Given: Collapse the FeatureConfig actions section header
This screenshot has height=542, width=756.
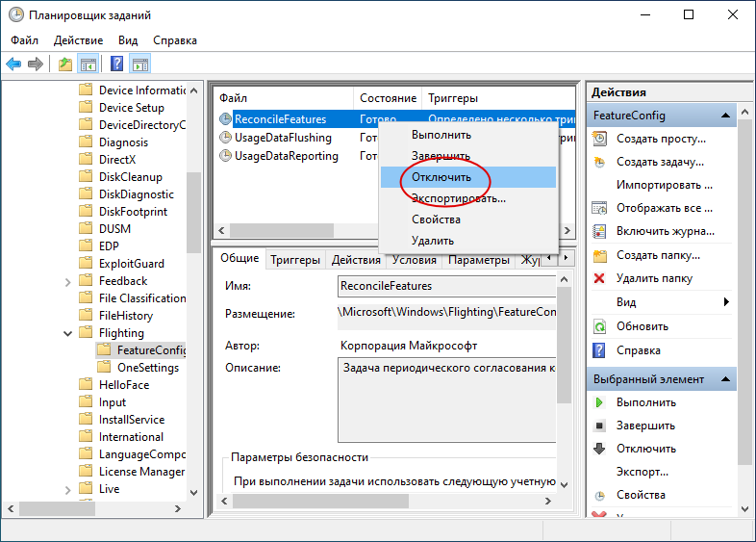Looking at the screenshot, I should 725,116.
